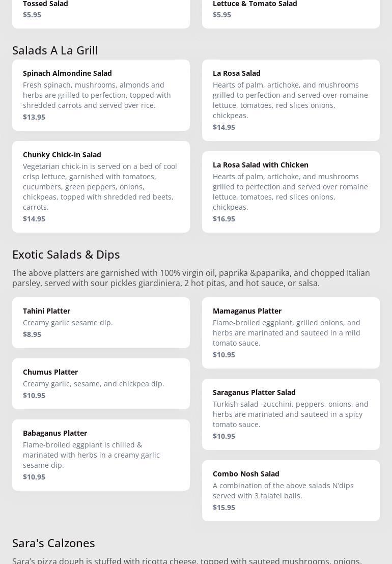This screenshot has height=564, width=392.
Task: Open La Rosa Salad with Chicken
Action: (291, 191)
